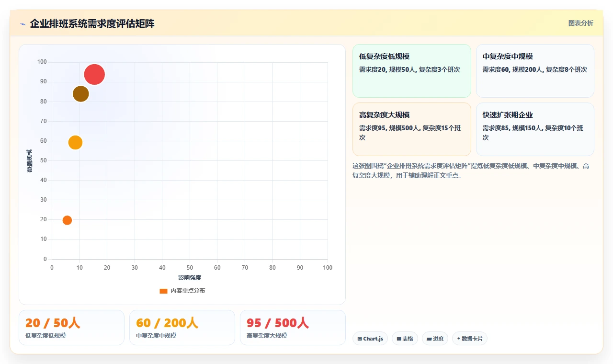613x364 pixels.
Task: Open the 高复杂度大规模 info card
Action: 412,129
